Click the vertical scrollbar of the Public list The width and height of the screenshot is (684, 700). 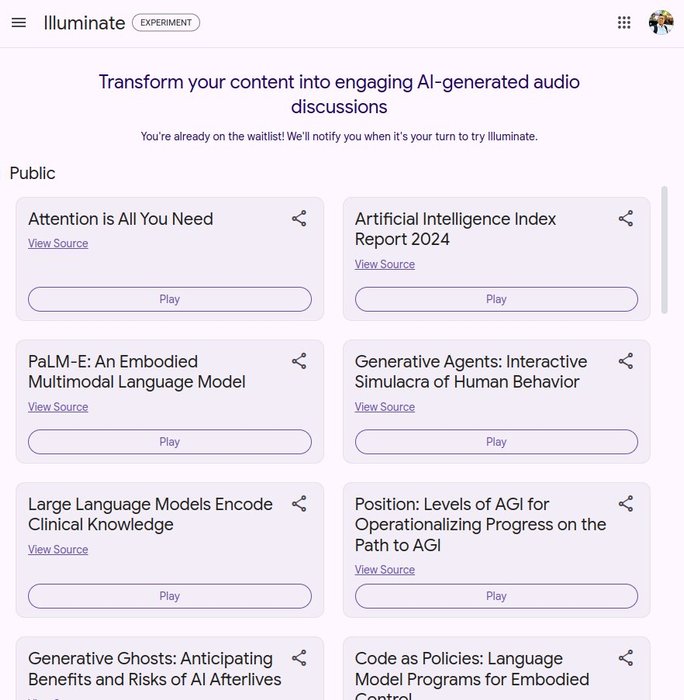664,250
